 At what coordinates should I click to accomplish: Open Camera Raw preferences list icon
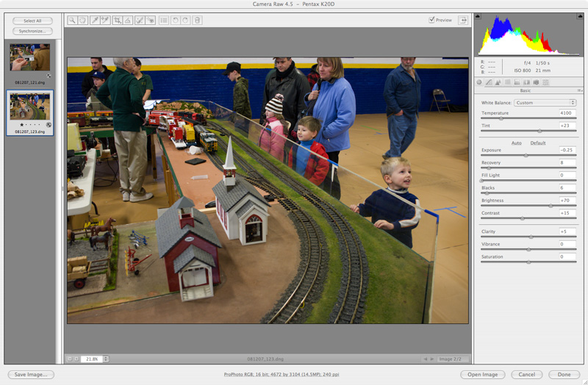pos(163,21)
